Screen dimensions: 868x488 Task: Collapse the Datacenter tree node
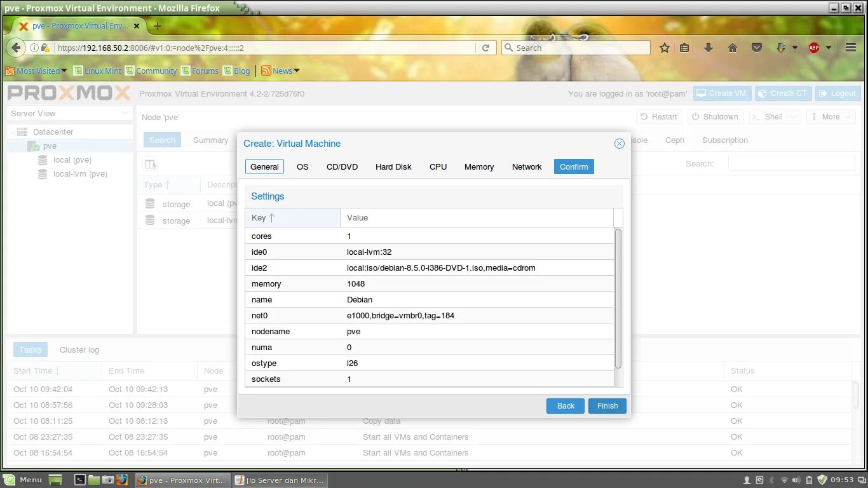click(x=13, y=132)
